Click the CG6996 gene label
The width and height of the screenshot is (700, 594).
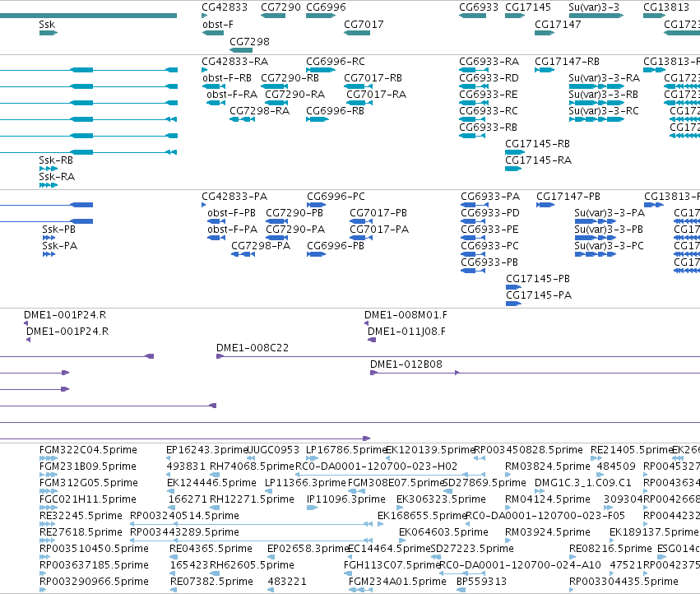coord(326,7)
